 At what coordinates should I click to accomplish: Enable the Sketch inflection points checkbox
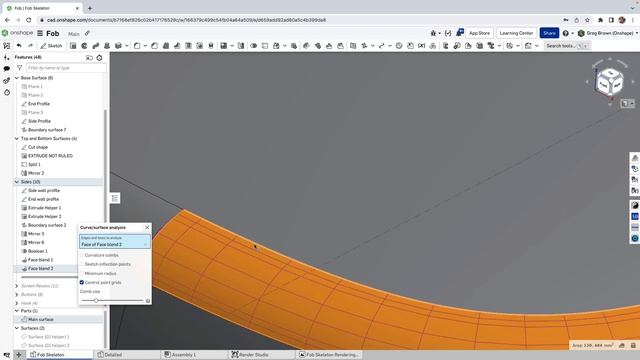[82, 264]
